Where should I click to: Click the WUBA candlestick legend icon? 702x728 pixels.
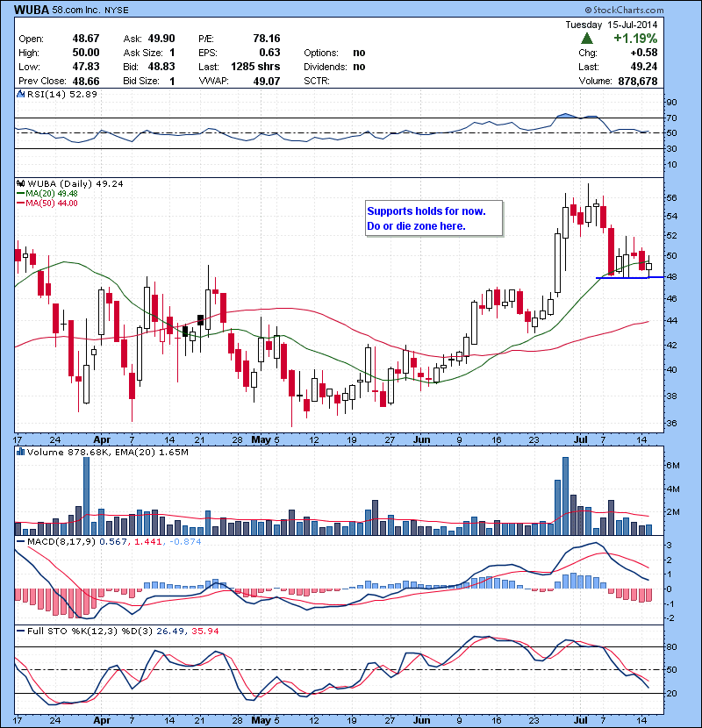pos(20,183)
